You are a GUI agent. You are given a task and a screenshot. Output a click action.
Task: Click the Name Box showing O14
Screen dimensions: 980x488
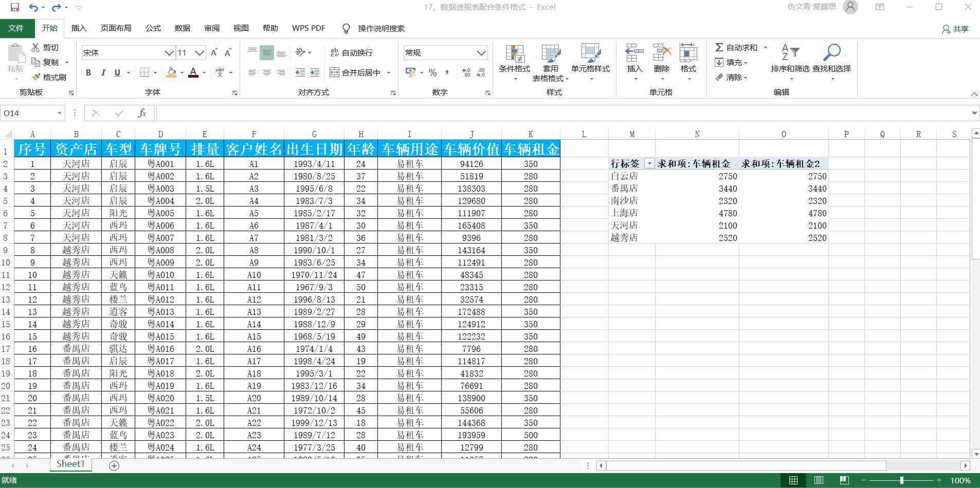[28, 113]
